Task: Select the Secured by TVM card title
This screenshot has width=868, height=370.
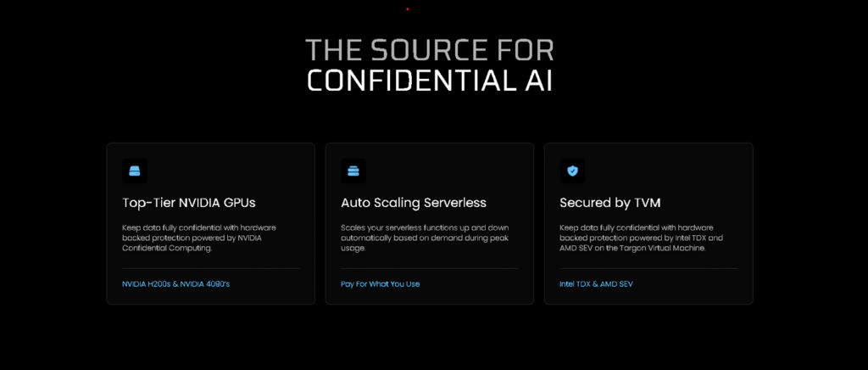Action: click(609, 203)
